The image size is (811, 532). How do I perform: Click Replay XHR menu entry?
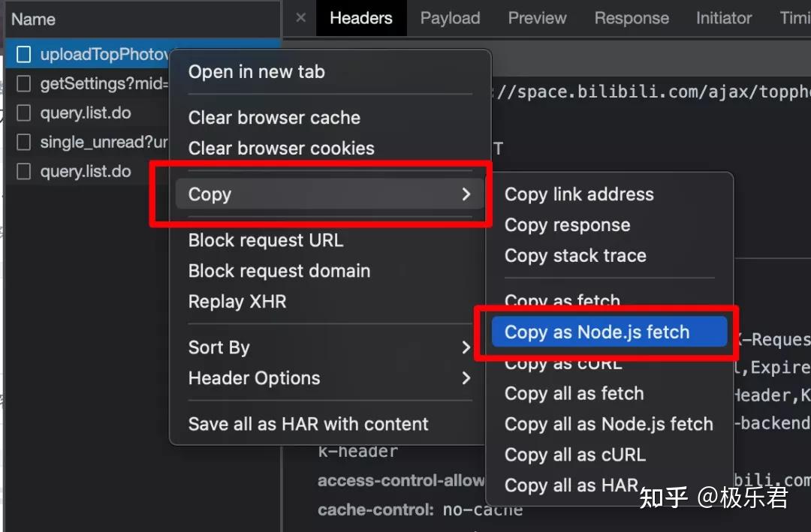pos(237,302)
